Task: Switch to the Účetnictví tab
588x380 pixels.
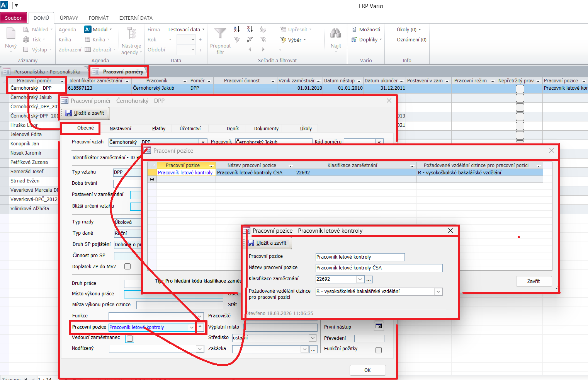Action: tap(190, 128)
